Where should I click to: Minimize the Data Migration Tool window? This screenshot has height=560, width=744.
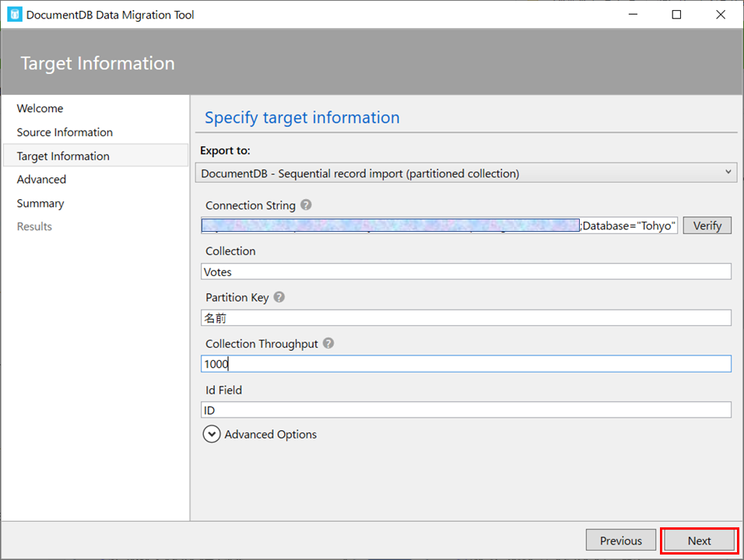point(633,14)
